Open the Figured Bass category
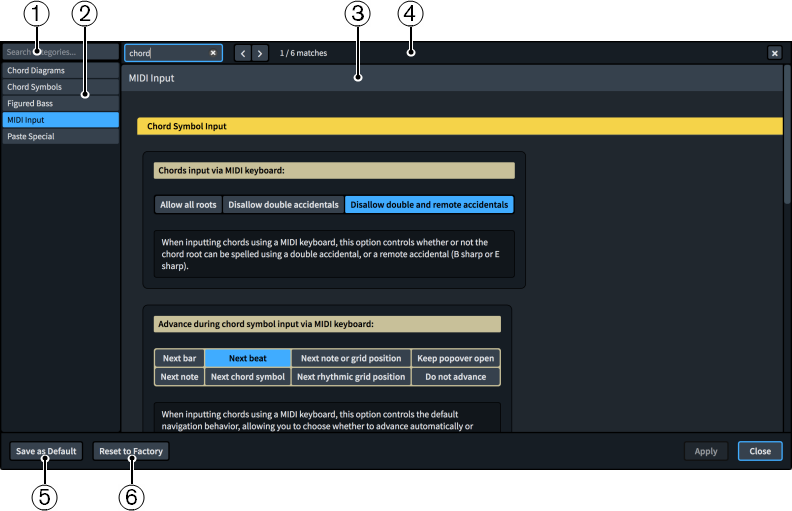 [61, 104]
